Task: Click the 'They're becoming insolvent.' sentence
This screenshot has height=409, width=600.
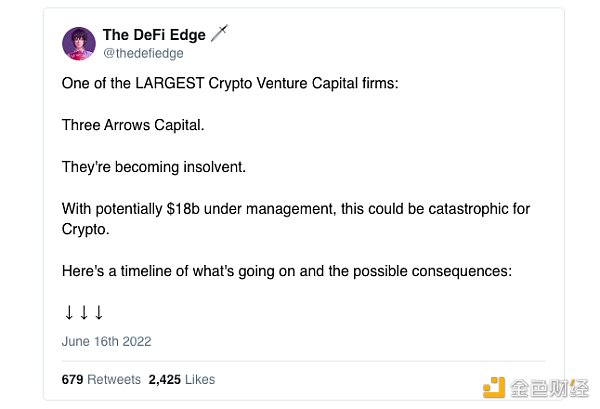Action: [x=153, y=167]
